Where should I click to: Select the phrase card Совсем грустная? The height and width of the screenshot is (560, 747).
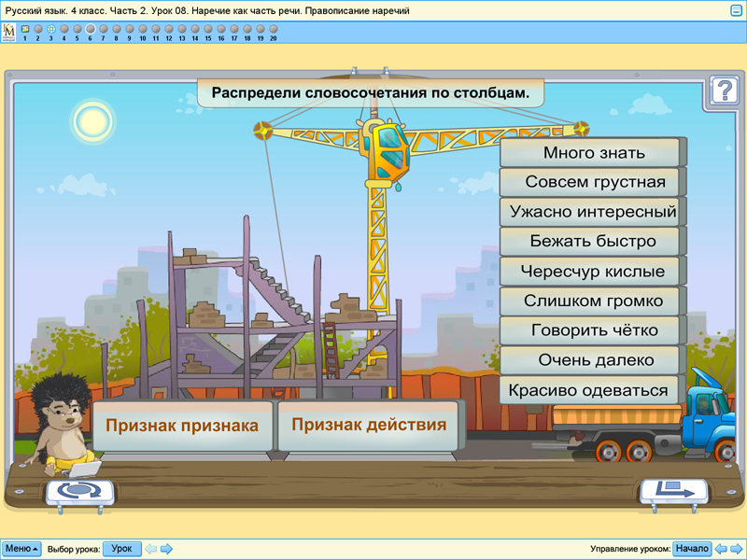pos(590,181)
